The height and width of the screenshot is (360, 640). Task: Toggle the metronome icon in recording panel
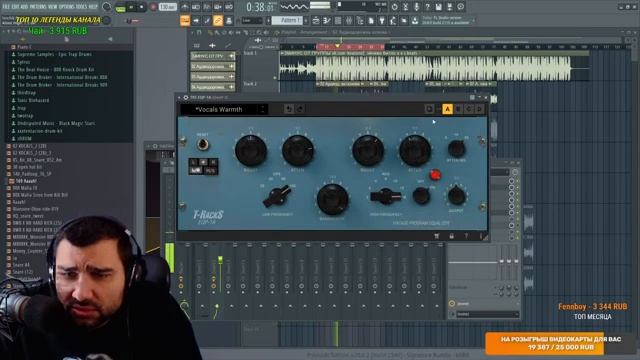click(185, 7)
